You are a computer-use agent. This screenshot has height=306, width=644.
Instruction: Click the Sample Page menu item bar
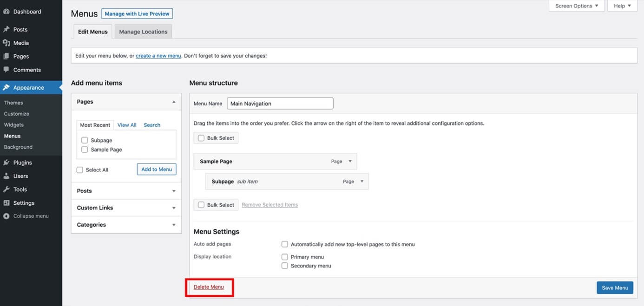275,162
